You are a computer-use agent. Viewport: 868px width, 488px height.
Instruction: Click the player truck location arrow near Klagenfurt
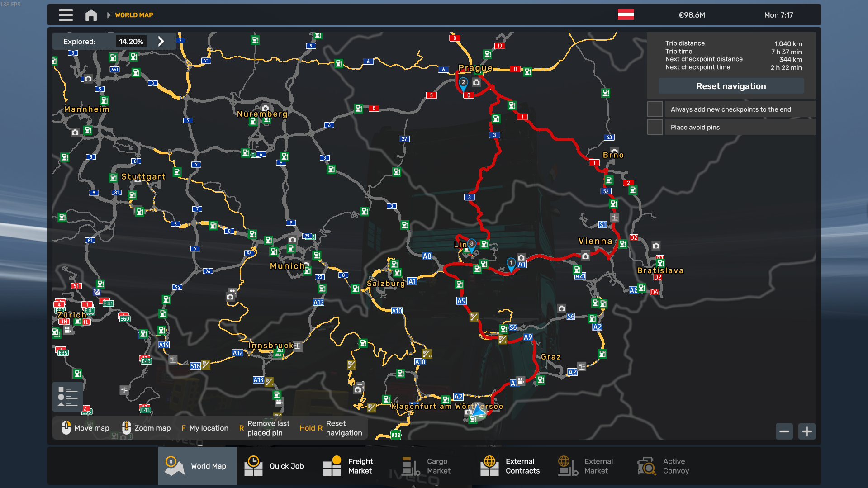[x=478, y=410]
